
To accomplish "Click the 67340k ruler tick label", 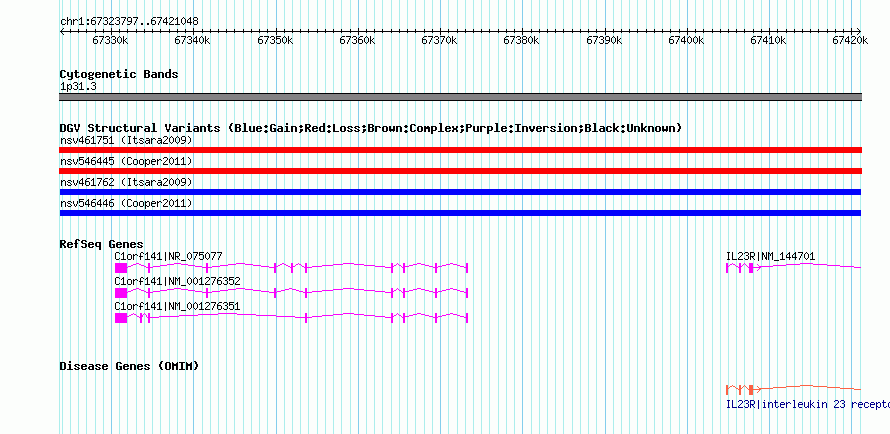I will coord(192,40).
